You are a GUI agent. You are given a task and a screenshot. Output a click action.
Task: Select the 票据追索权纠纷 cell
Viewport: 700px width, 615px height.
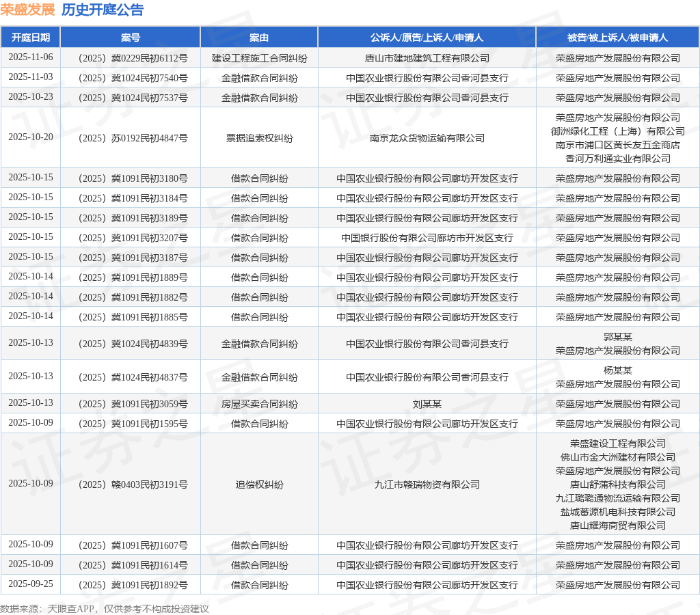(x=259, y=138)
